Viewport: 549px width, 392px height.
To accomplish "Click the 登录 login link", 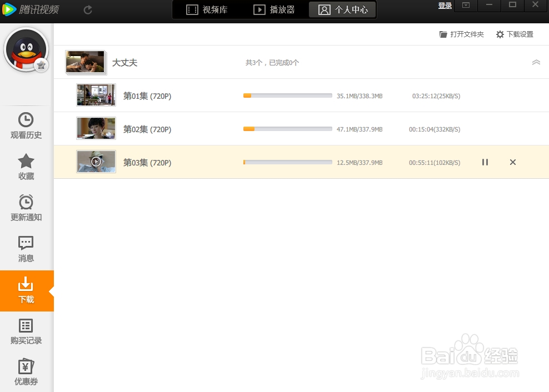I will [x=445, y=6].
